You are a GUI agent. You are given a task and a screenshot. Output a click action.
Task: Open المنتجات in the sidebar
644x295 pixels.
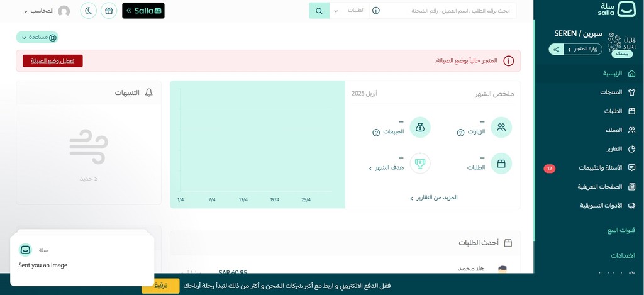coord(618,92)
